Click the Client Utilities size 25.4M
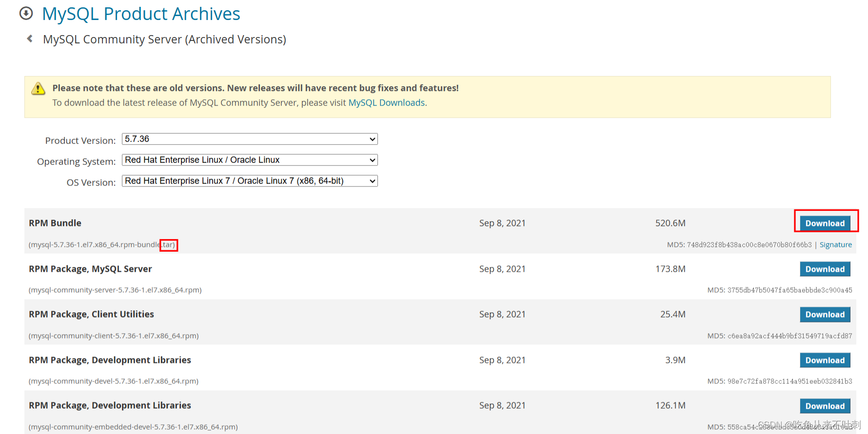Viewport: 868px width, 434px height. coord(673,314)
